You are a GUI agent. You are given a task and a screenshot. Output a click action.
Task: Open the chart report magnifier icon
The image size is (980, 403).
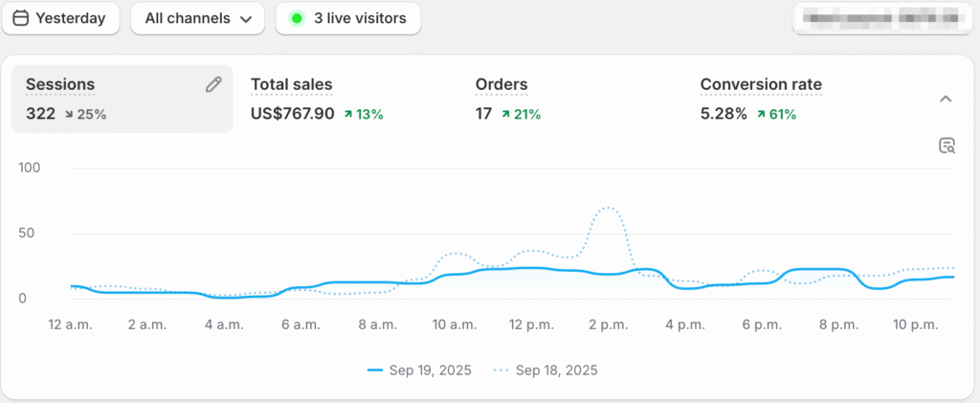(x=947, y=146)
